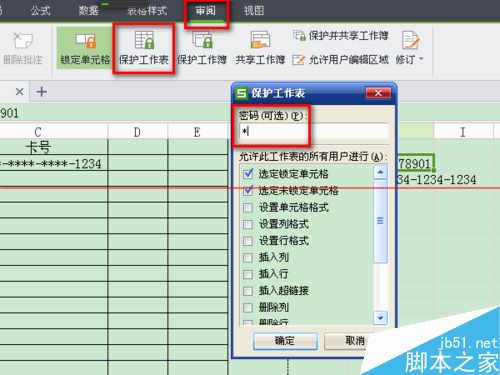
Task: Enable 设置单元格格式 checkbox
Action: (248, 207)
